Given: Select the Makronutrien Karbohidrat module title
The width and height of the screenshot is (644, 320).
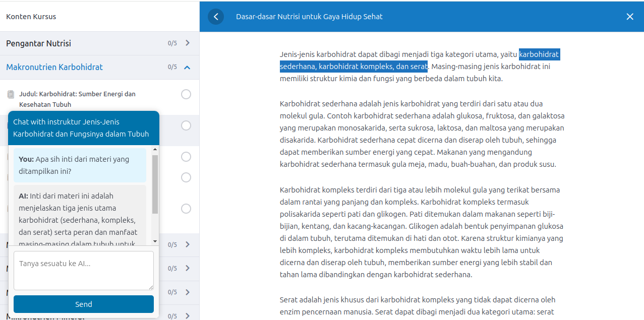Looking at the screenshot, I should coord(54,67).
